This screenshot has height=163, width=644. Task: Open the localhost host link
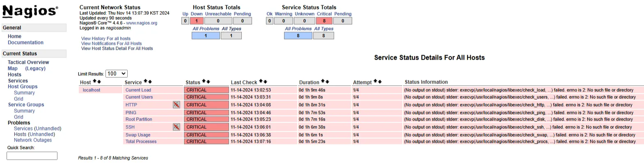[x=92, y=90]
